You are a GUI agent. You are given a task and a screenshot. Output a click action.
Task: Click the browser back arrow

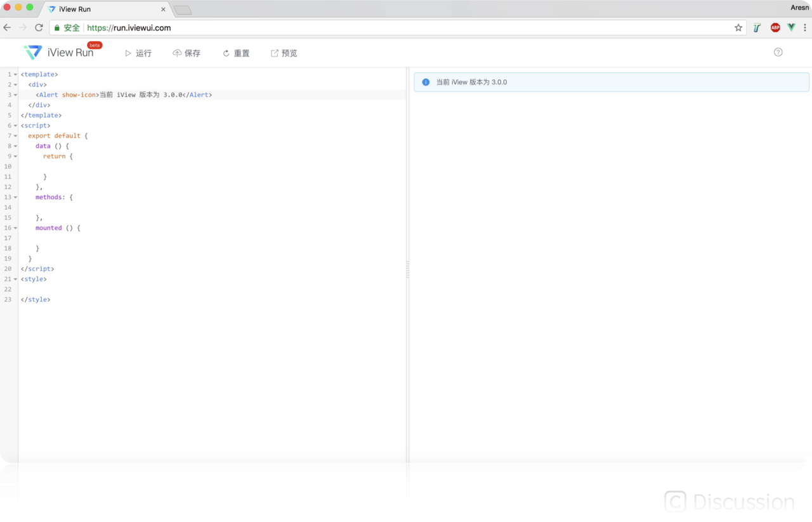[x=8, y=27]
